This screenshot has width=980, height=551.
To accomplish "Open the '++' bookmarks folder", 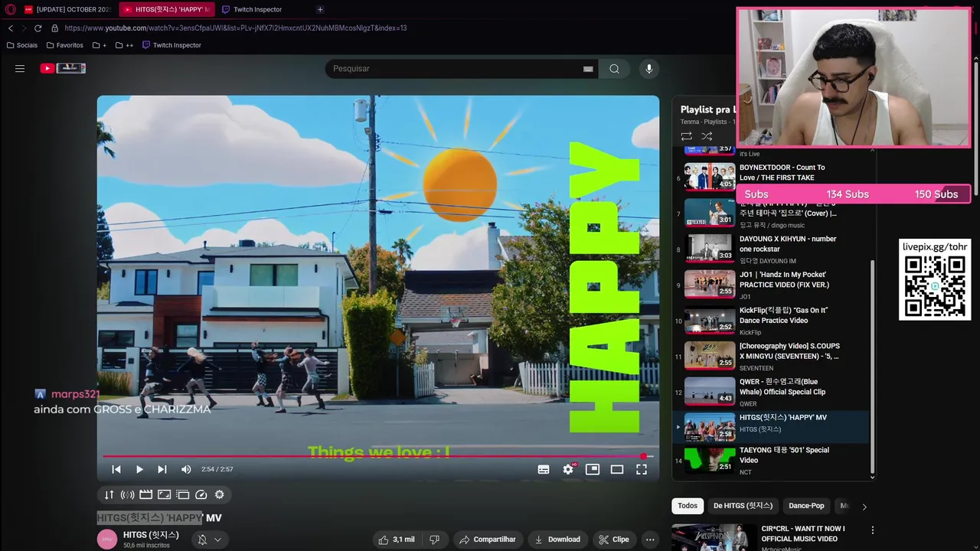I will click(x=125, y=45).
